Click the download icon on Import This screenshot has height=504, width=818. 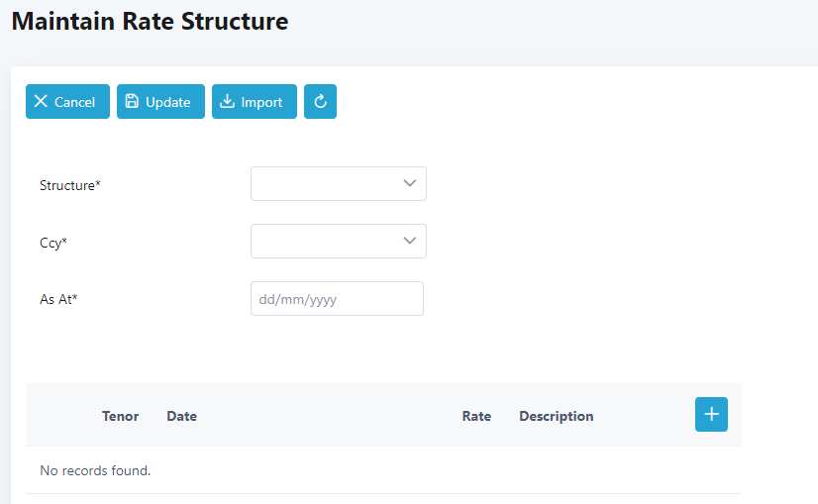[228, 102]
